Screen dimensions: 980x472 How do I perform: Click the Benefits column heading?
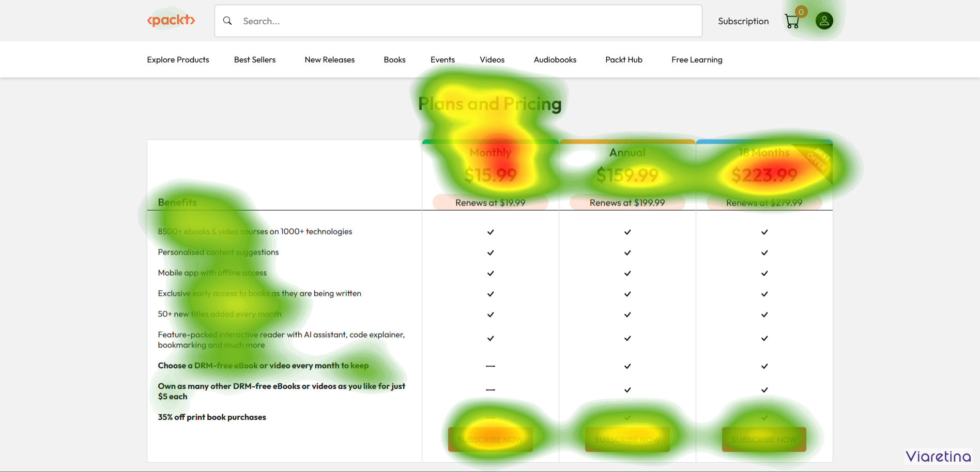[x=177, y=202]
